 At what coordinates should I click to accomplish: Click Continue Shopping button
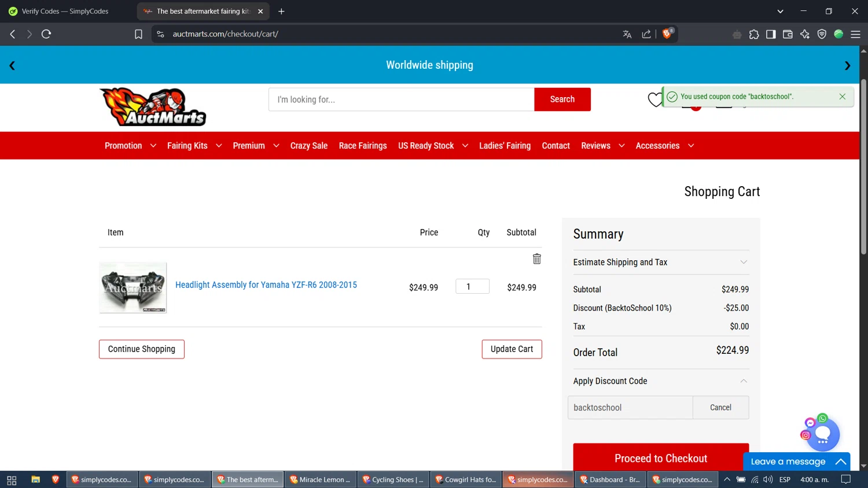[x=142, y=349]
